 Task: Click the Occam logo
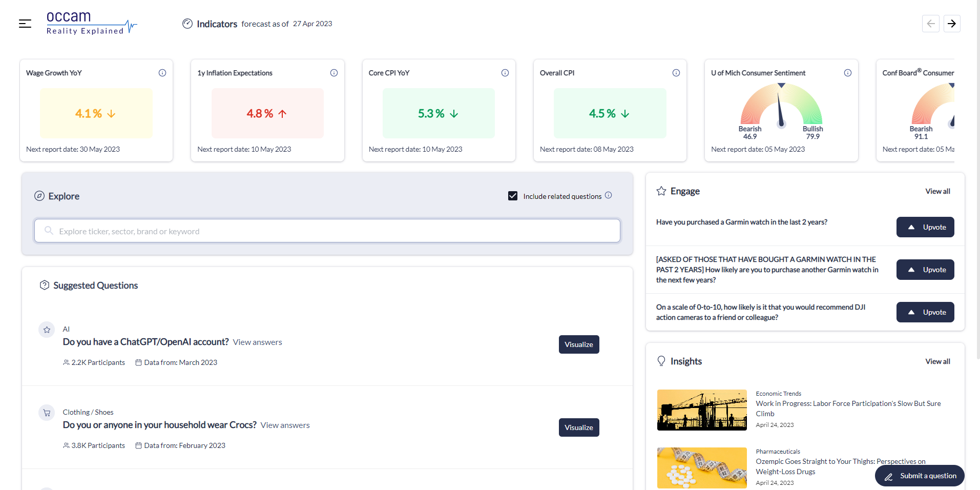[91, 23]
